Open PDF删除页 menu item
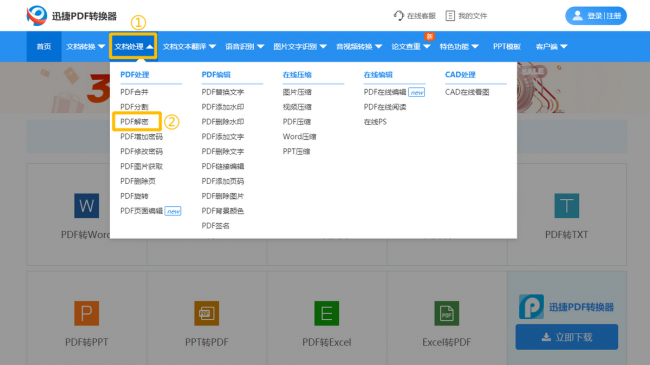 [138, 181]
